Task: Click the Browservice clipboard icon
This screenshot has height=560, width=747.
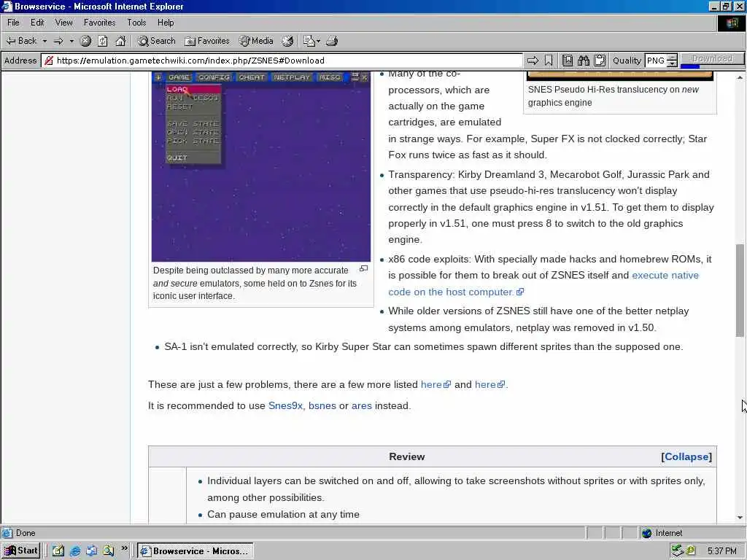Action: point(600,61)
